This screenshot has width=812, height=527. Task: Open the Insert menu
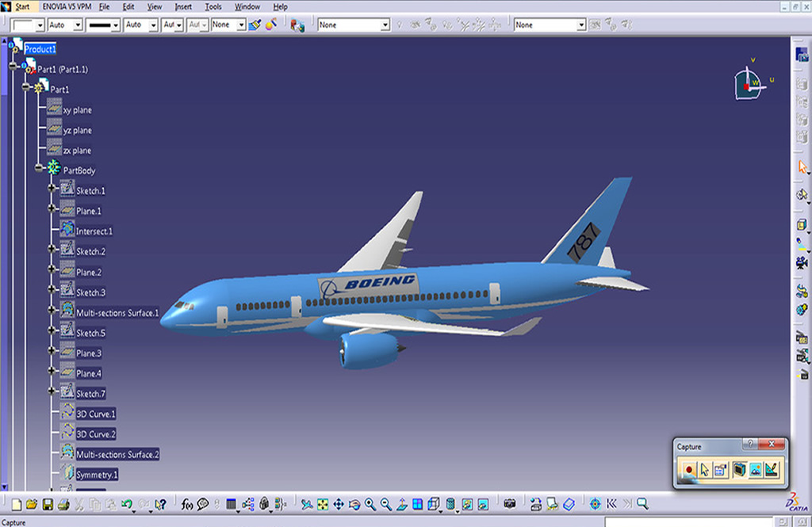pos(183,6)
